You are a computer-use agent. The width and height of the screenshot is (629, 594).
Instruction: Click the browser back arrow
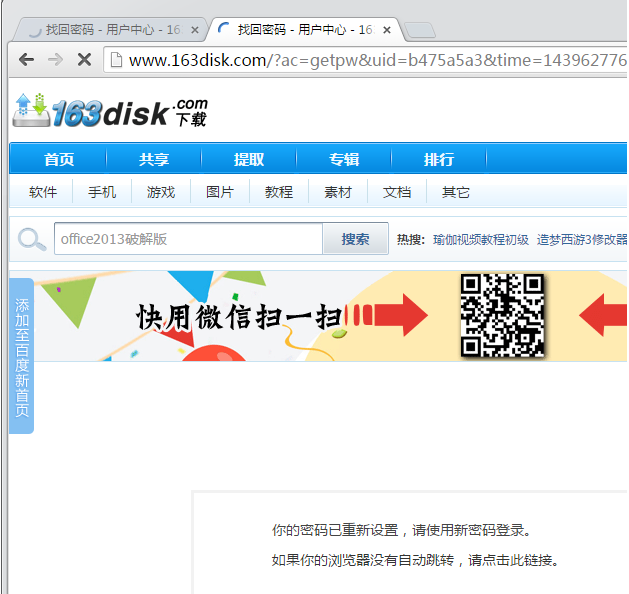point(26,60)
